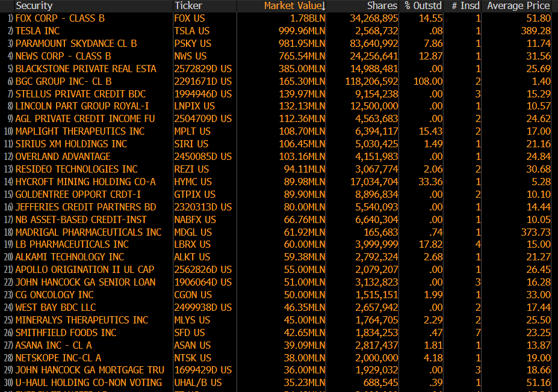Select JEFFERIES CREDIT PARTNERS BD
The width and height of the screenshot is (558, 392).
[85, 207]
